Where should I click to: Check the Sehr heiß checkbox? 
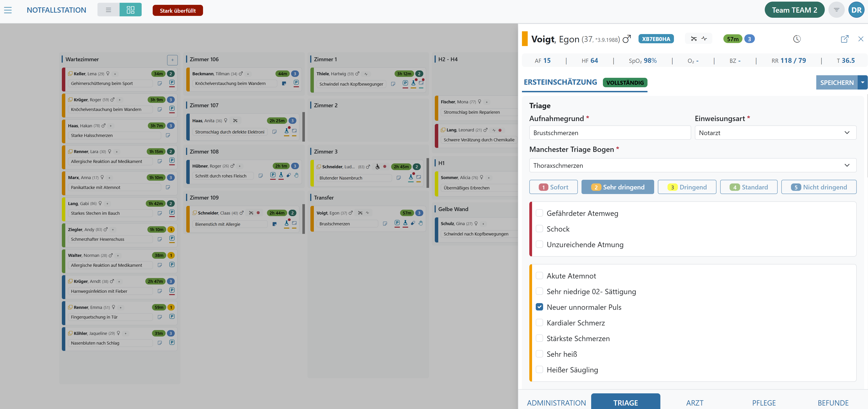coord(539,354)
